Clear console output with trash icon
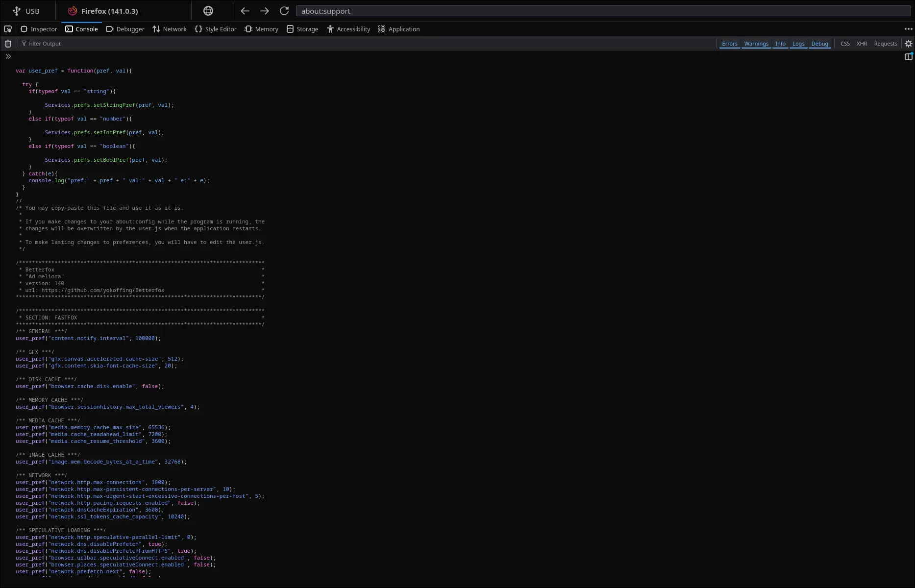 [8, 44]
